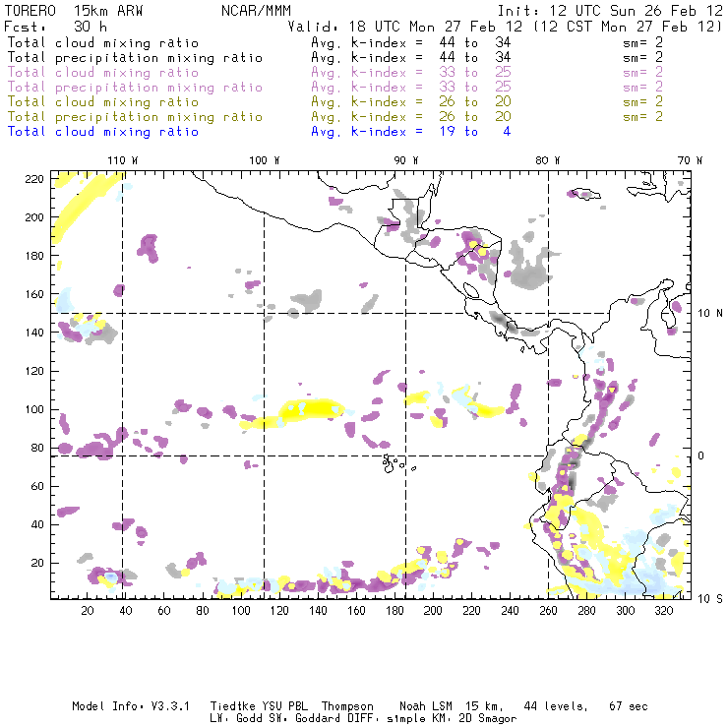
Task: Click the "90 W" longitude label
Action: [406, 159]
